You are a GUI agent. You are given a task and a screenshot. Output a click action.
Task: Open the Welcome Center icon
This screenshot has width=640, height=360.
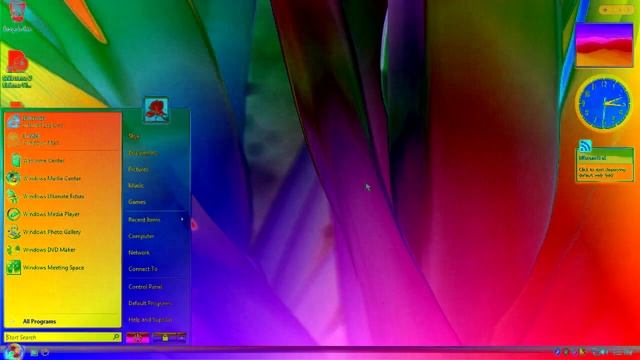pyautogui.click(x=16, y=160)
